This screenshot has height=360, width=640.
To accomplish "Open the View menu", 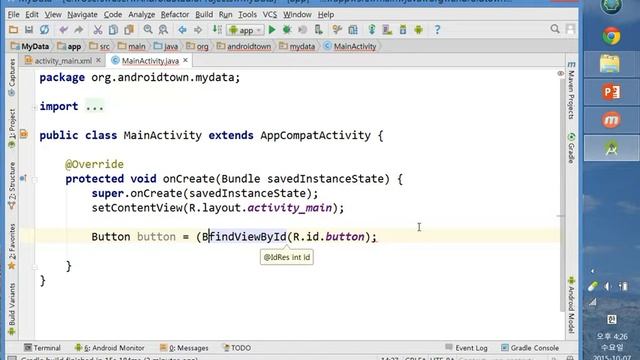I will coord(53,15).
